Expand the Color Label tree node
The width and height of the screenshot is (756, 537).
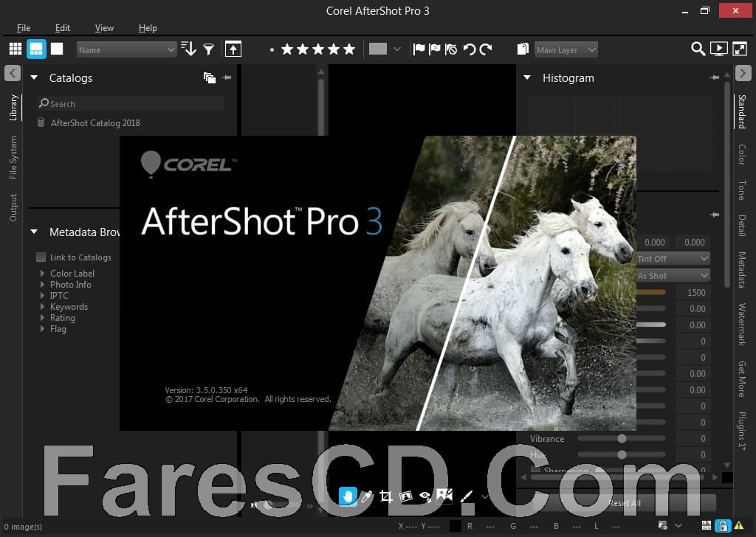point(42,273)
